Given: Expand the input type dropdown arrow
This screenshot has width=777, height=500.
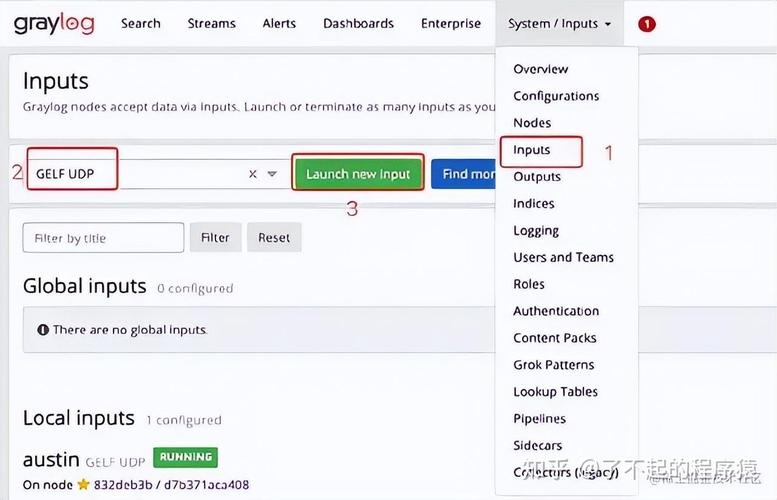Looking at the screenshot, I should tap(272, 174).
